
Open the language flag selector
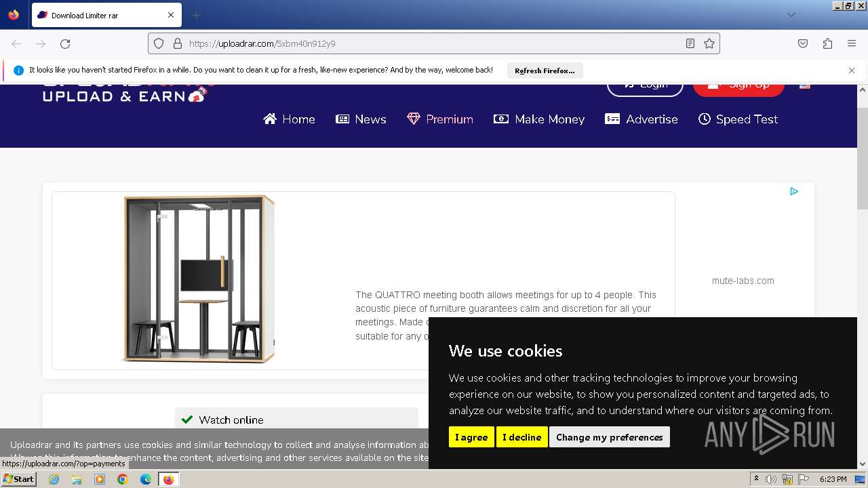(805, 86)
